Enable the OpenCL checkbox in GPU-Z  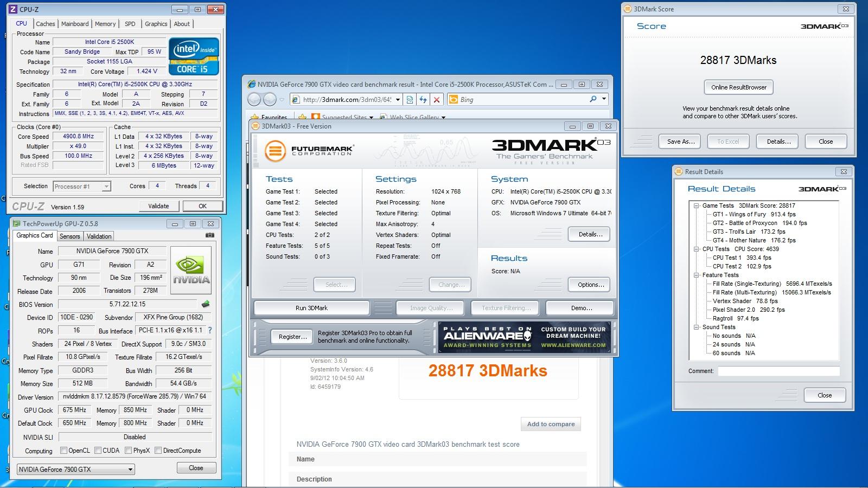64,451
